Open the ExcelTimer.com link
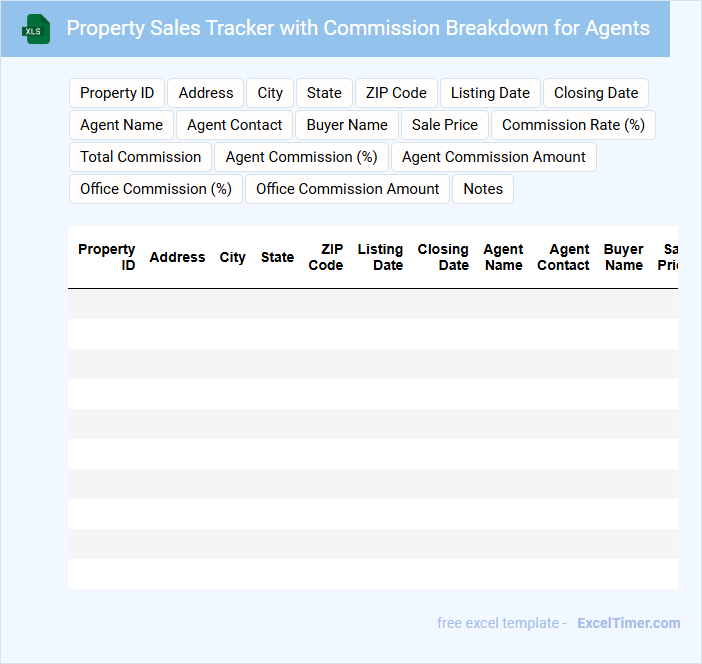Image resolution: width=702 pixels, height=664 pixels. [x=628, y=623]
